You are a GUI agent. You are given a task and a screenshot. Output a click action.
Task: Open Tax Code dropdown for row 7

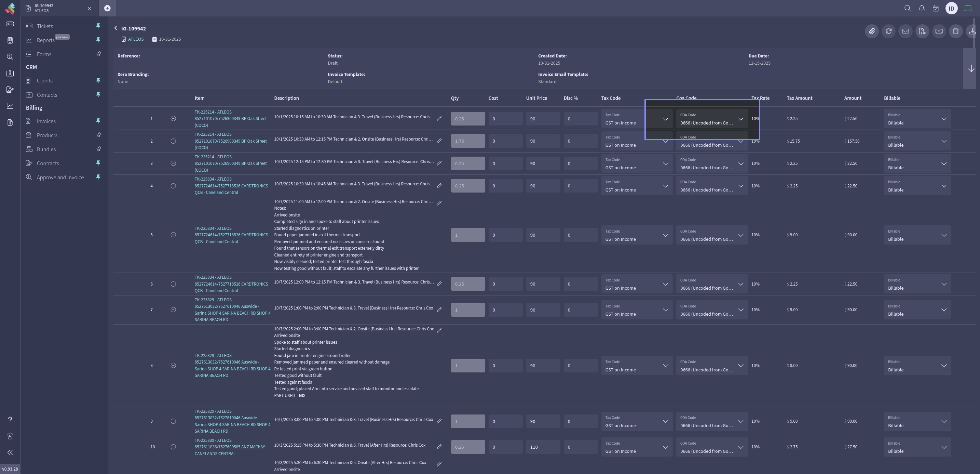coord(637,310)
